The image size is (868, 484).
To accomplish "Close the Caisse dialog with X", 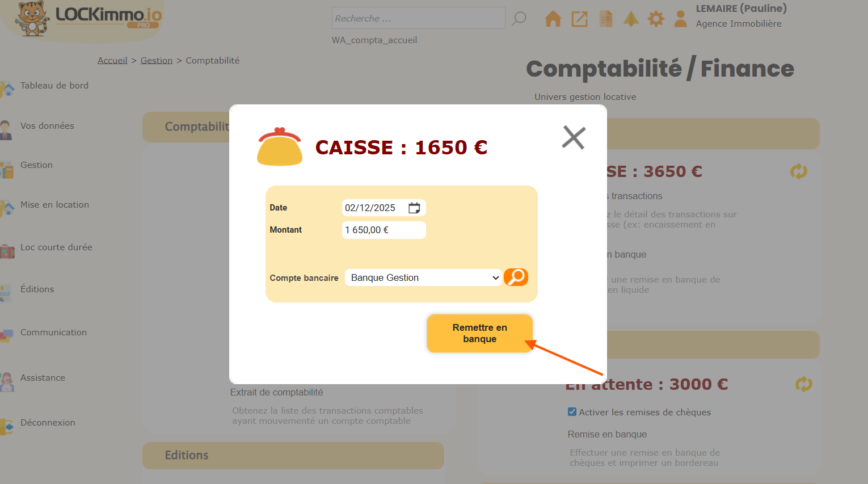I will [x=574, y=137].
